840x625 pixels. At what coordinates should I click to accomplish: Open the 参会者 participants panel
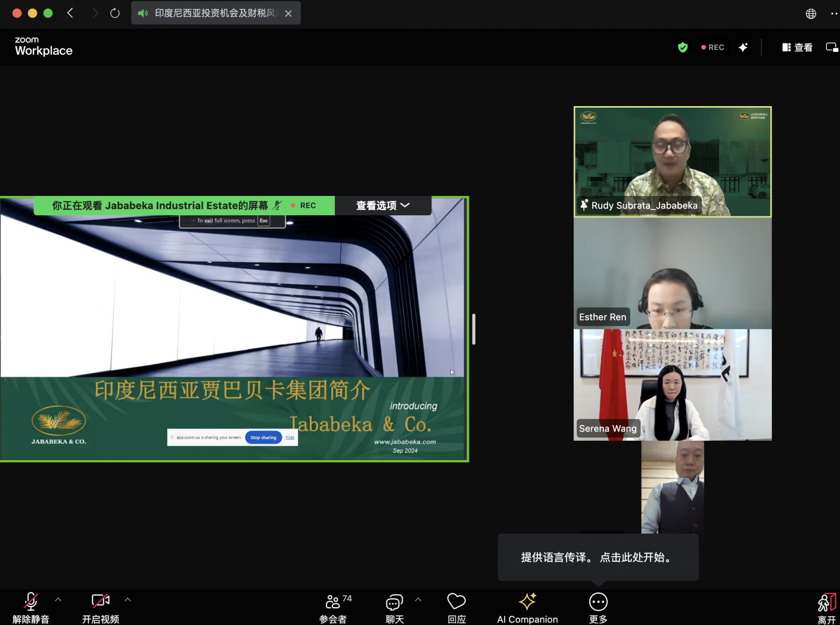pyautogui.click(x=333, y=608)
